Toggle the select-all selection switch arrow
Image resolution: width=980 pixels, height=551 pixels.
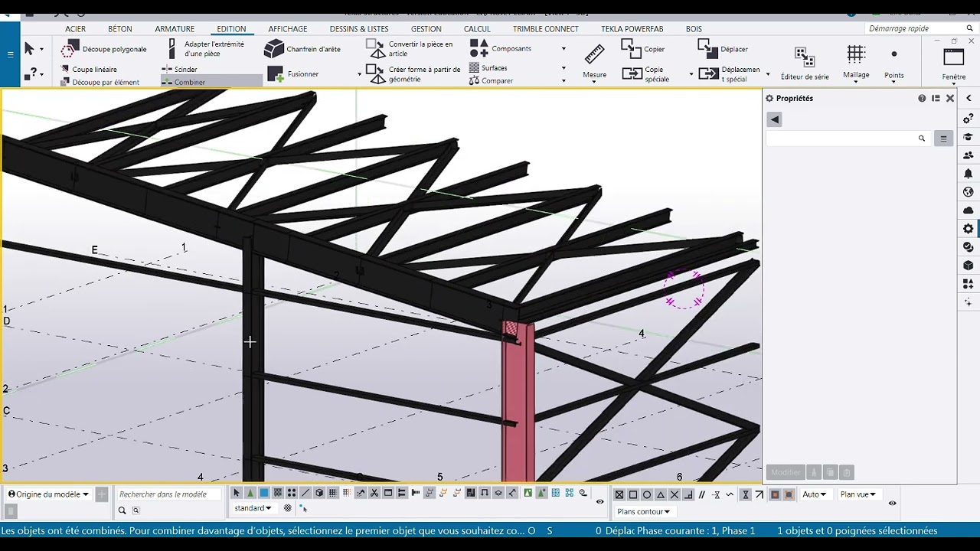237,493
